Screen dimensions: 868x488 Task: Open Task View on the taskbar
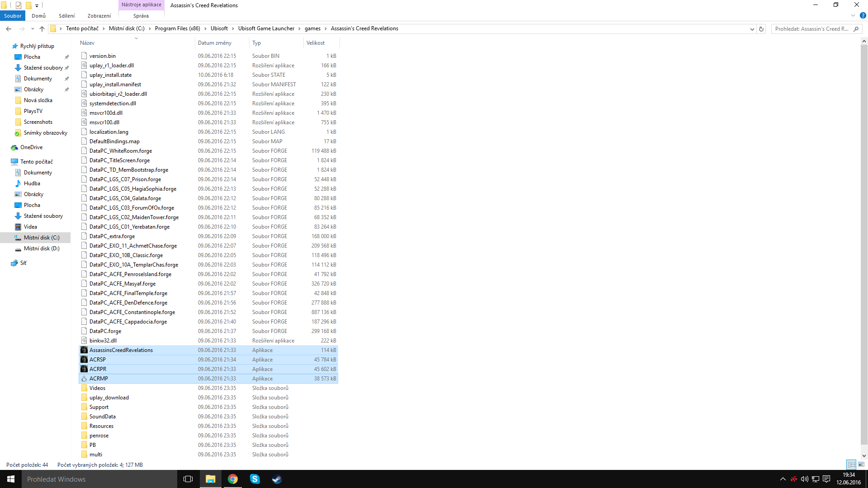pyautogui.click(x=188, y=479)
